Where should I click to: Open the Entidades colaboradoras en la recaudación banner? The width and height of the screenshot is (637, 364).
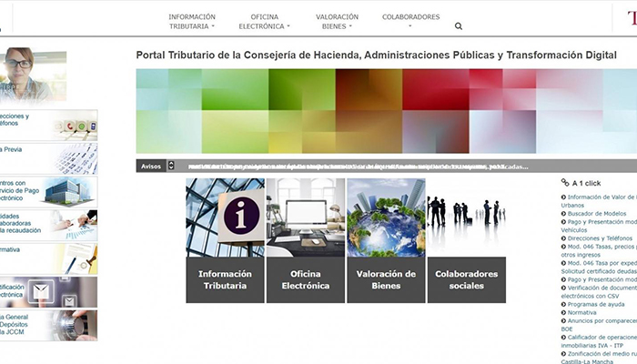click(48, 225)
